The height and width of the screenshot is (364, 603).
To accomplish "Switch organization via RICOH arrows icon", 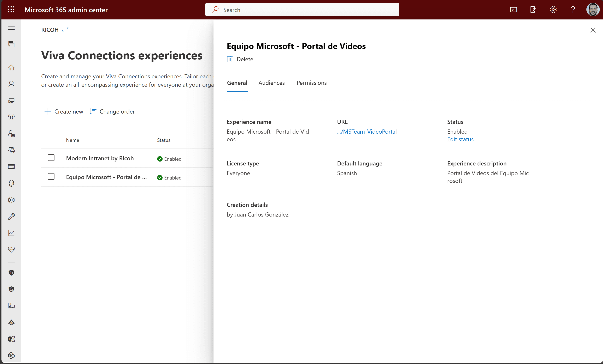I will point(65,29).
